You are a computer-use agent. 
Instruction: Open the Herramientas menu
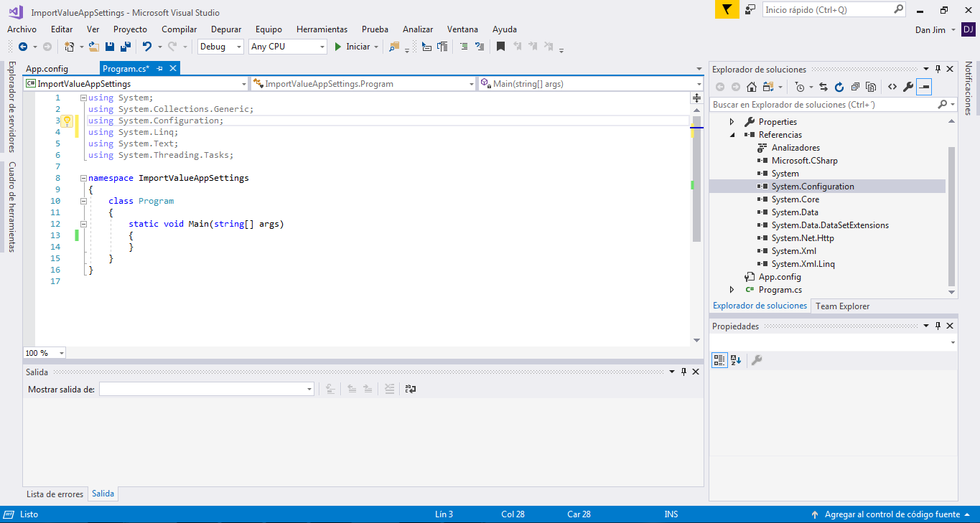coord(322,29)
